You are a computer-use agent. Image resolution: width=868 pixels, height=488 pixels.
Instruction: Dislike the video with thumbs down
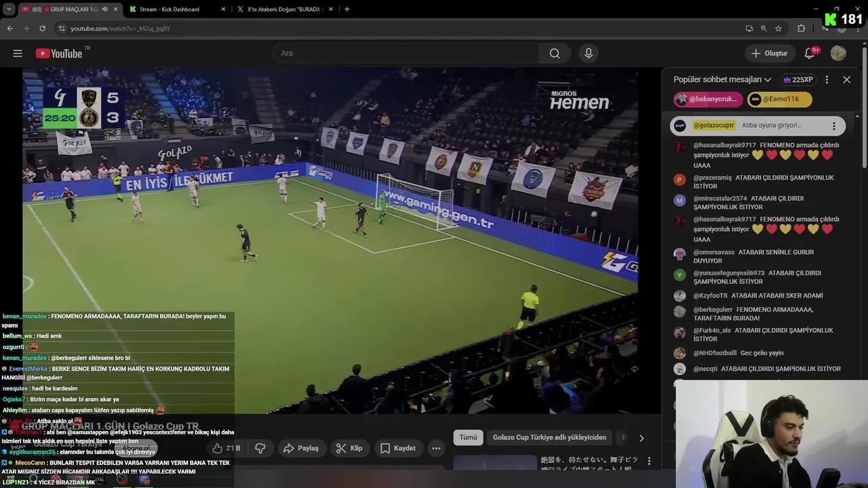click(260, 448)
